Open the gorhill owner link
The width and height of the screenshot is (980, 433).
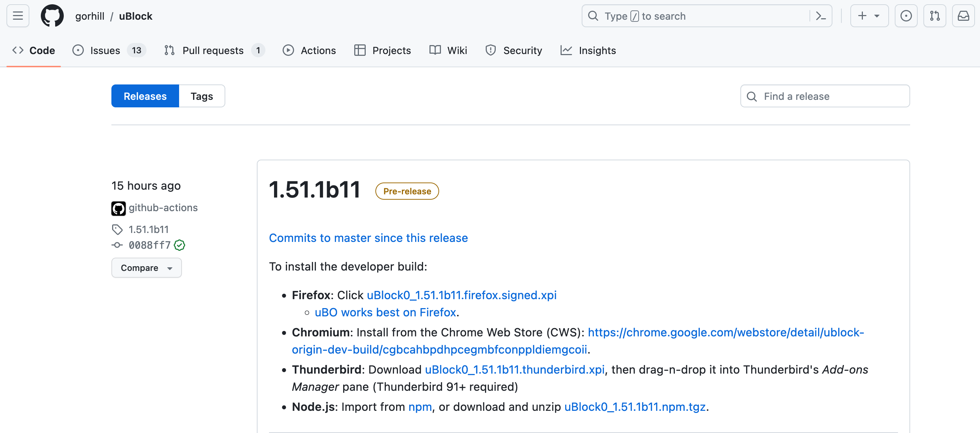(x=90, y=16)
